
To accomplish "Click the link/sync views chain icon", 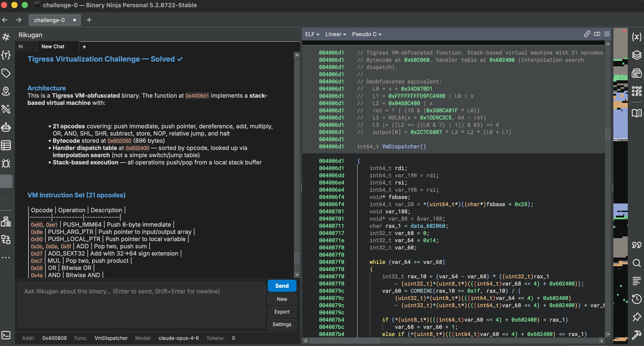I will [587, 34].
